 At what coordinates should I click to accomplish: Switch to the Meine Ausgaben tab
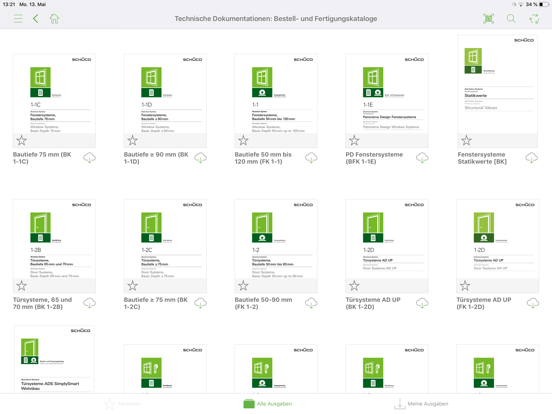[421, 404]
